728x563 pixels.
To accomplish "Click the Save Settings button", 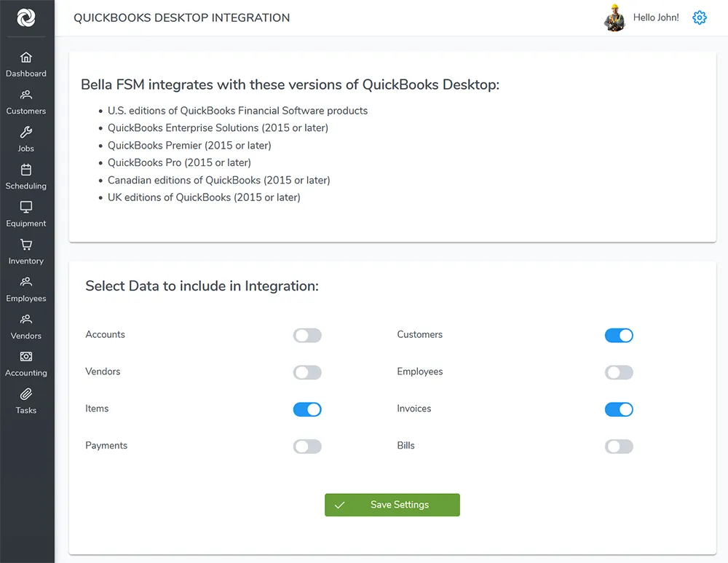I will [x=392, y=505].
